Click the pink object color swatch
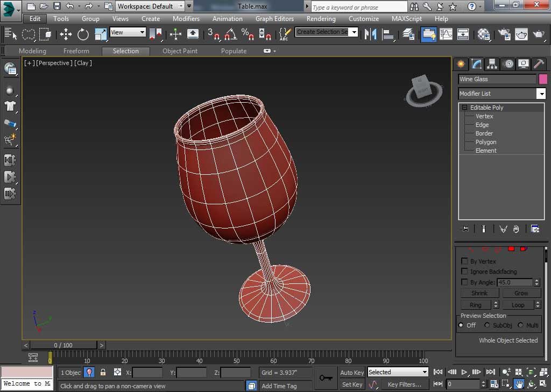551x392 pixels. coord(543,79)
